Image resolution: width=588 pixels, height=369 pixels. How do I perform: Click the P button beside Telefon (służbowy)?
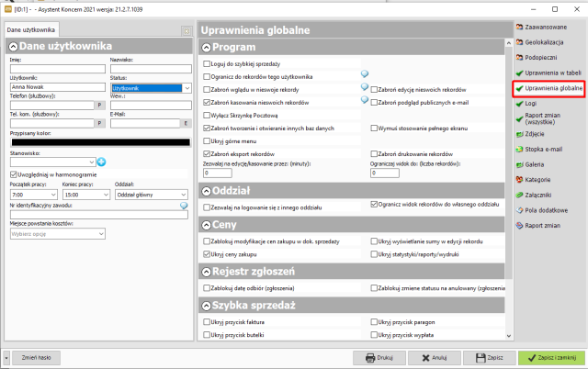pyautogui.click(x=99, y=105)
